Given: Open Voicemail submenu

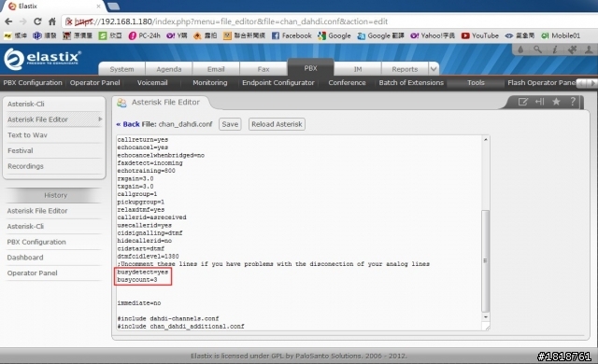Looking at the screenshot, I should point(152,83).
